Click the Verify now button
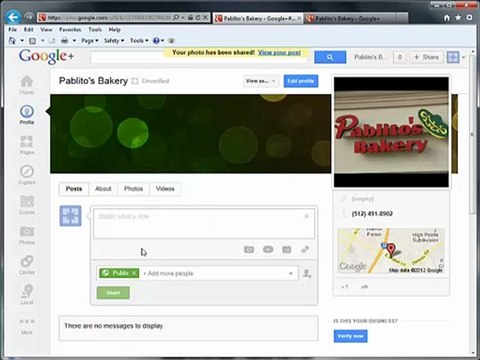The height and width of the screenshot is (360, 480). tap(350, 336)
